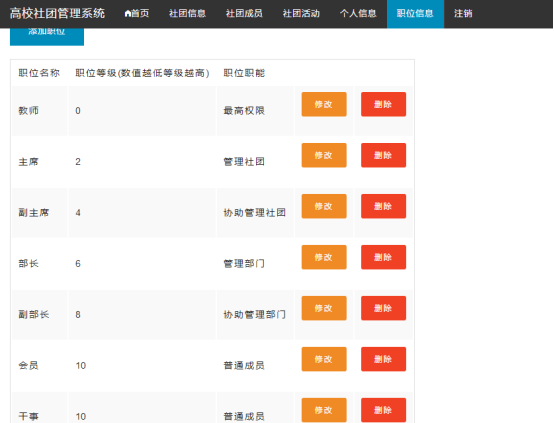Click the 协助管理社团 function cell
Image resolution: width=554 pixels, height=423 pixels.
(x=254, y=213)
